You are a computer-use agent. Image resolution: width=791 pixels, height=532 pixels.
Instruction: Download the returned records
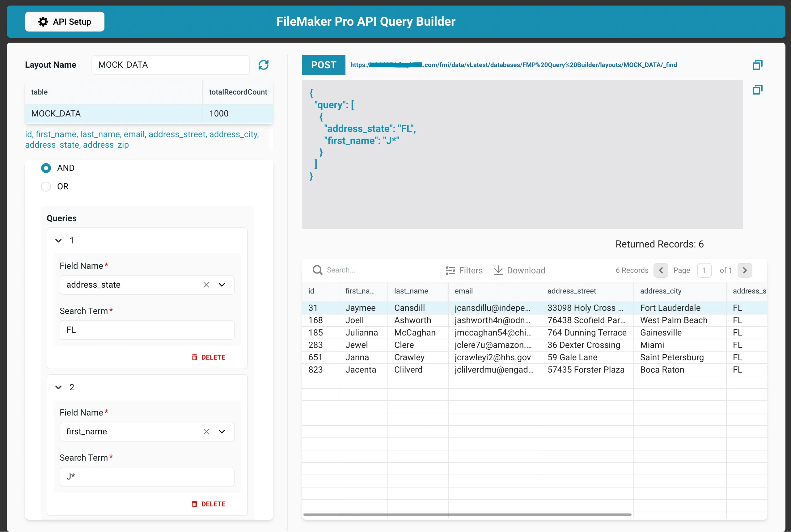tap(519, 270)
